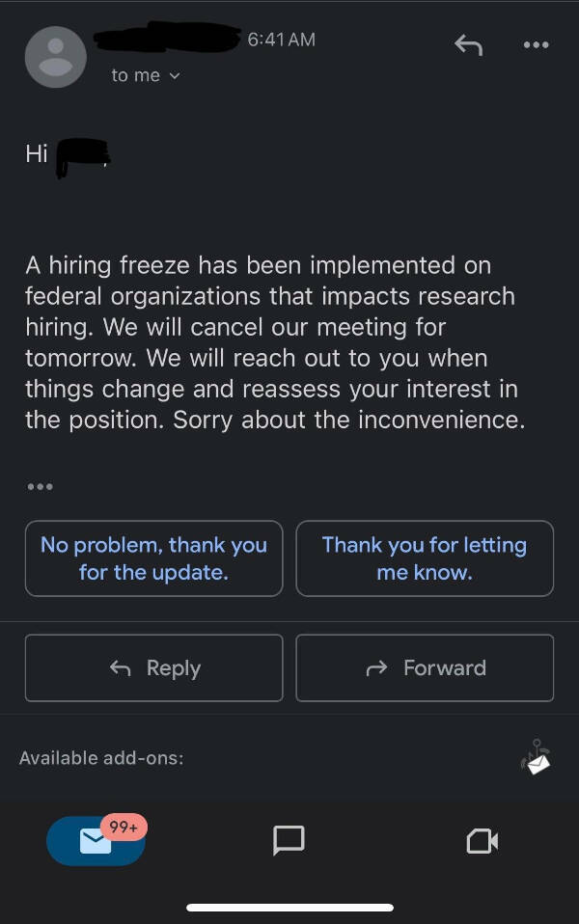579x924 pixels.
Task: Tap the home indicator bar at screen bottom
Action: coord(289,908)
